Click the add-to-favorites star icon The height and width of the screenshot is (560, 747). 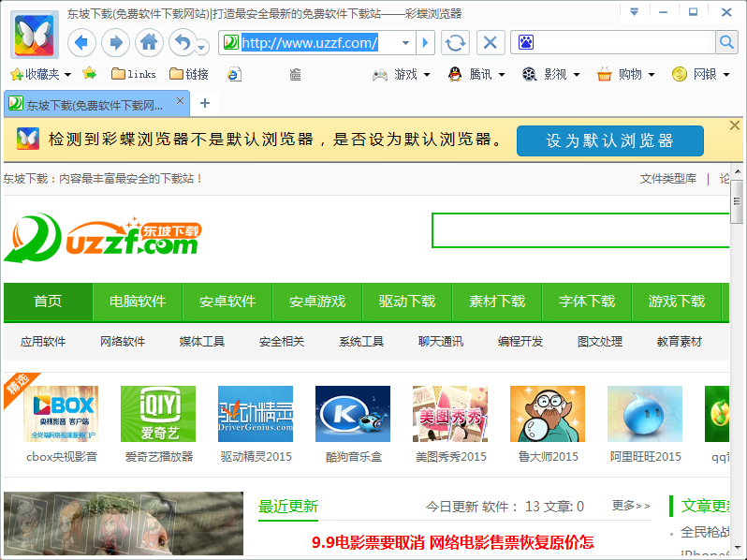(x=89, y=73)
